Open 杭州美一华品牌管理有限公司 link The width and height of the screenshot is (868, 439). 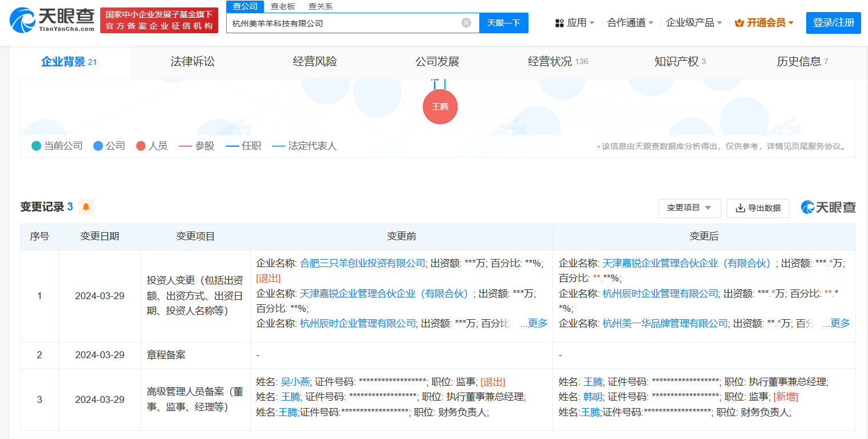(665, 323)
